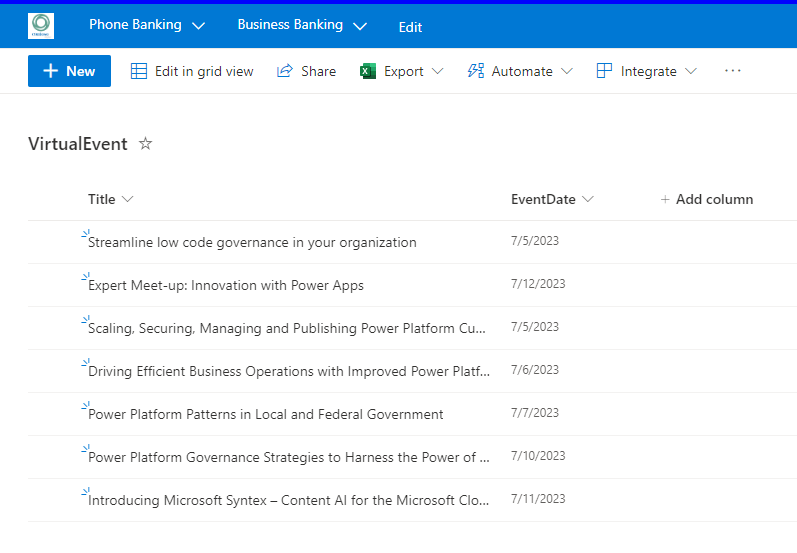Open 'Introducing Microsoft Syntex' item
The height and width of the screenshot is (553, 797).
pos(288,501)
